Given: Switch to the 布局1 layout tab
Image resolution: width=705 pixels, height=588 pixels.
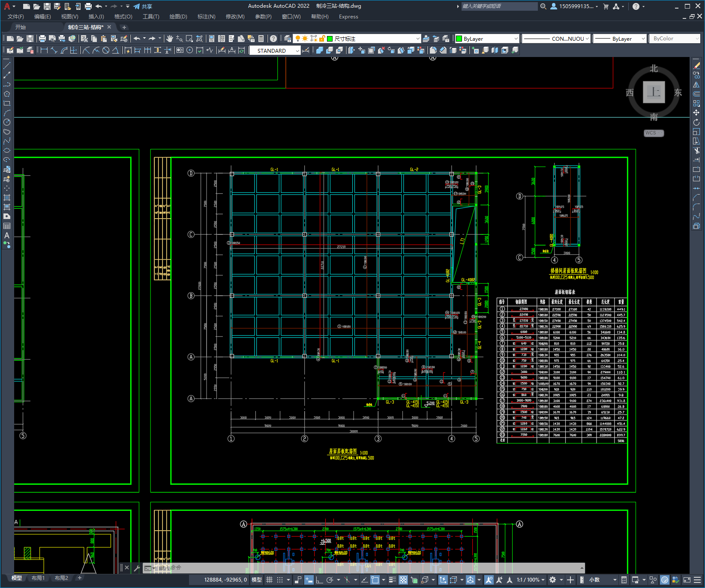Looking at the screenshot, I should point(38,578).
